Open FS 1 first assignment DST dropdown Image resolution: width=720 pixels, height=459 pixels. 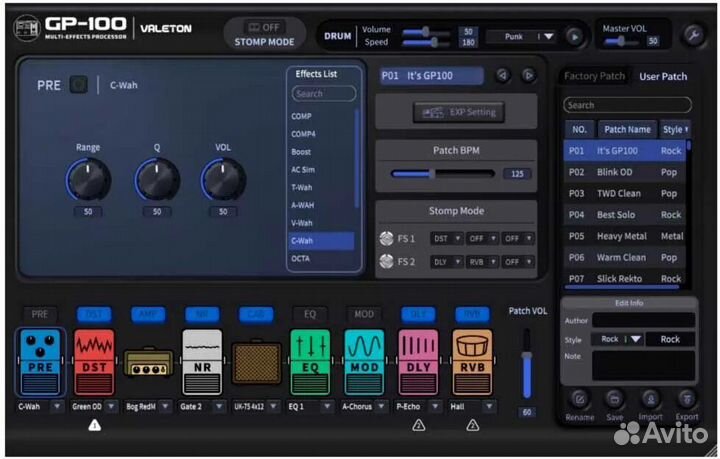446,238
